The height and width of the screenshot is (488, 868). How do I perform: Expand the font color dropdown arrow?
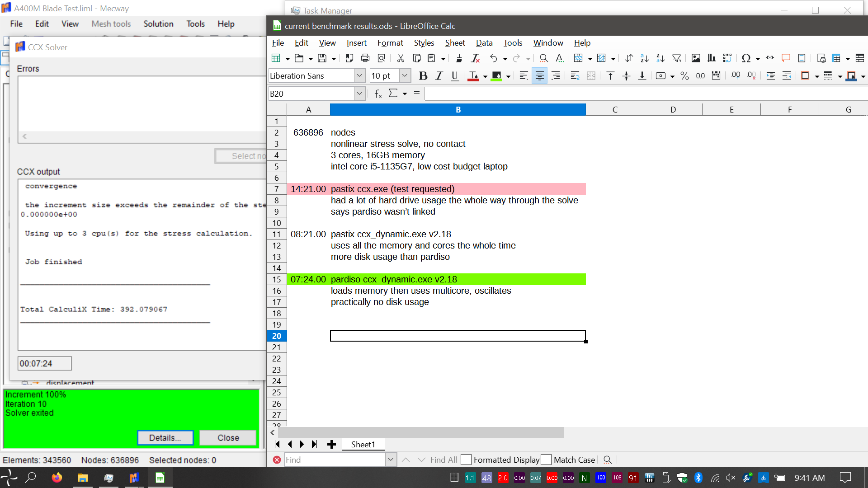(x=485, y=76)
